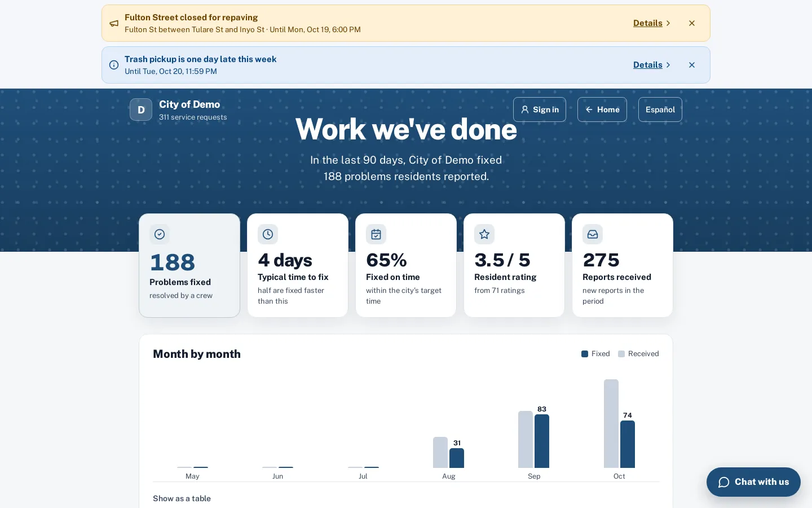The width and height of the screenshot is (812, 508).
Task: Click the Jul axis label
Action: pos(363,476)
